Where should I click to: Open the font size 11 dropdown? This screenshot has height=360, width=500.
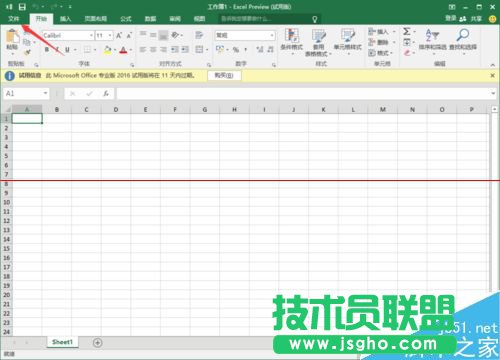click(x=110, y=35)
